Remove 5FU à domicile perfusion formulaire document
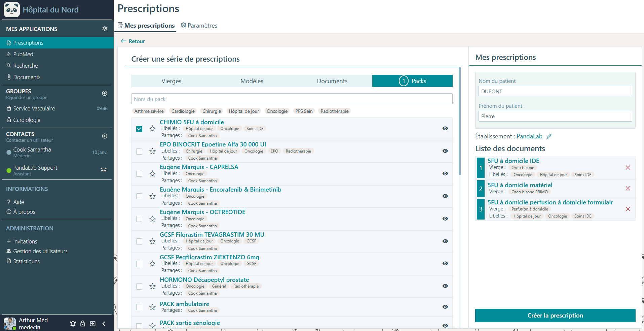Screen dimensions: 644x331 coord(628,209)
